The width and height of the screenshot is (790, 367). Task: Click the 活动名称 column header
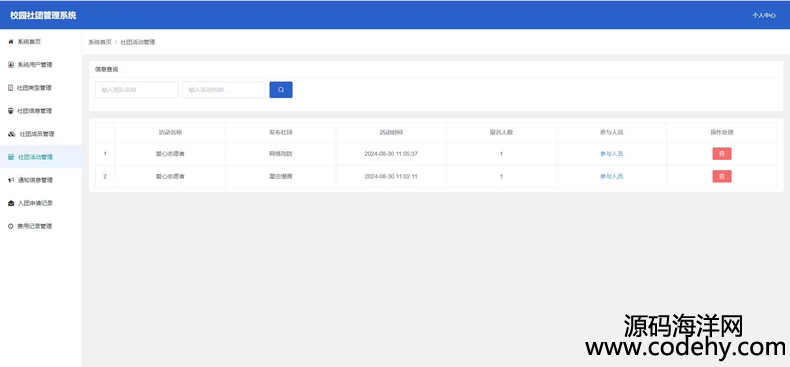[x=170, y=133]
